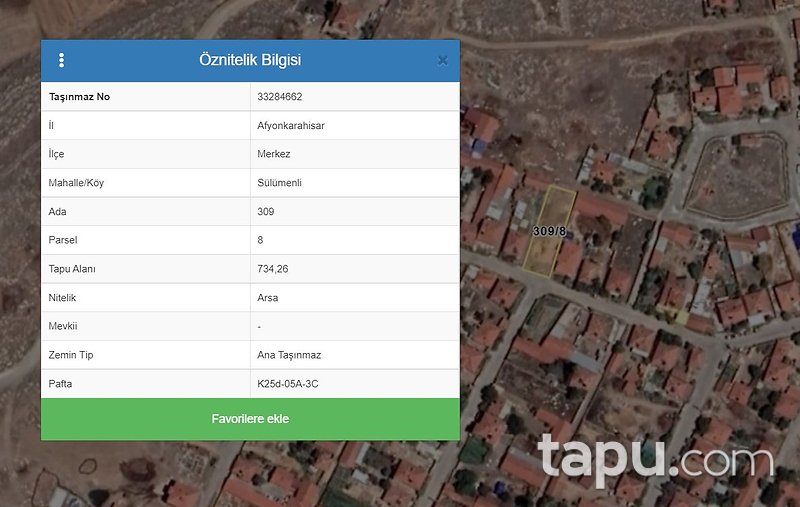Click the Nitelik label
800x507 pixels.
[62, 298]
